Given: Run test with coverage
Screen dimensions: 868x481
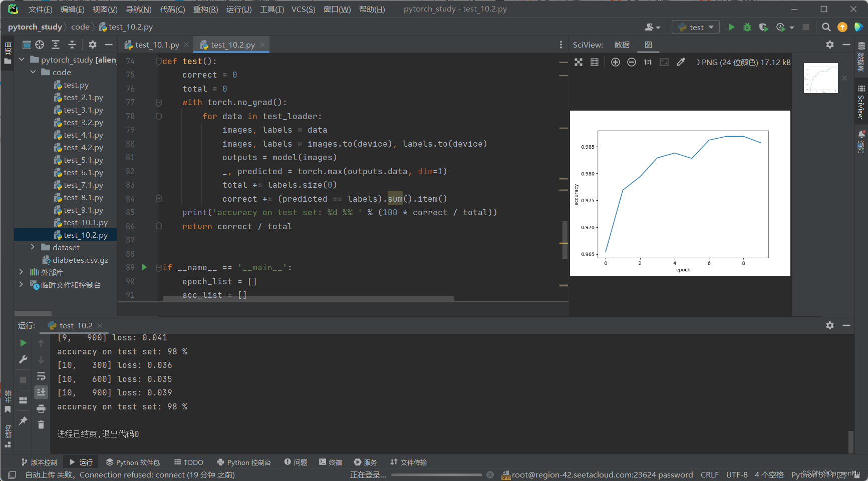Looking at the screenshot, I should (763, 27).
